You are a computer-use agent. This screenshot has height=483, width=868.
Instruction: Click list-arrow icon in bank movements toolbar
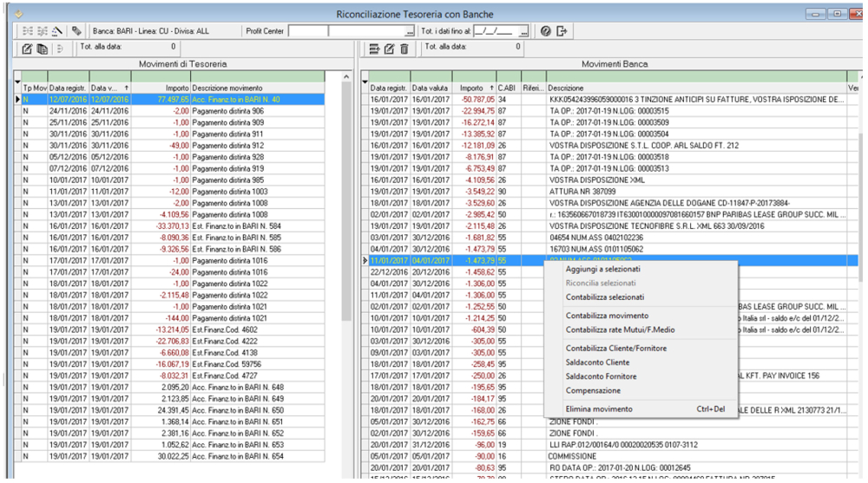(374, 49)
